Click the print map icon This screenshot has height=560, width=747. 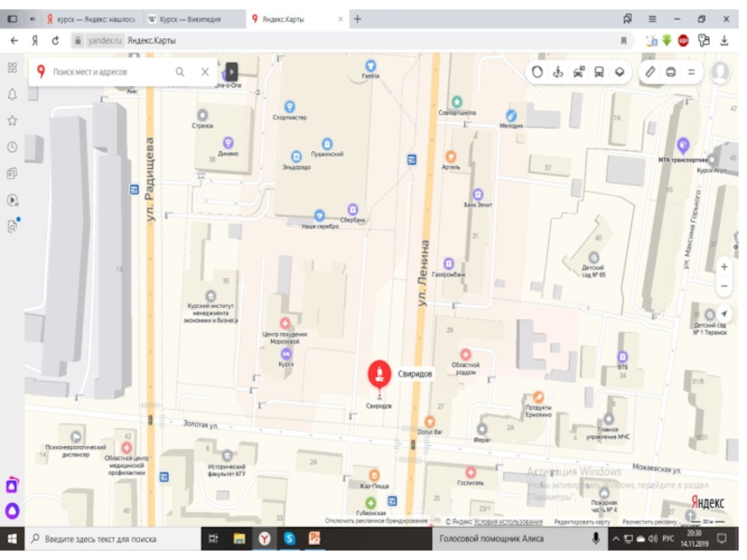670,72
